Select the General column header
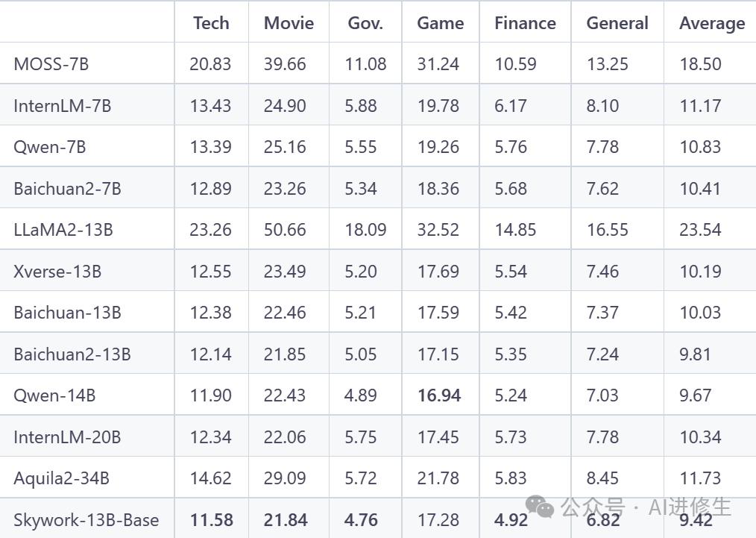 click(618, 22)
